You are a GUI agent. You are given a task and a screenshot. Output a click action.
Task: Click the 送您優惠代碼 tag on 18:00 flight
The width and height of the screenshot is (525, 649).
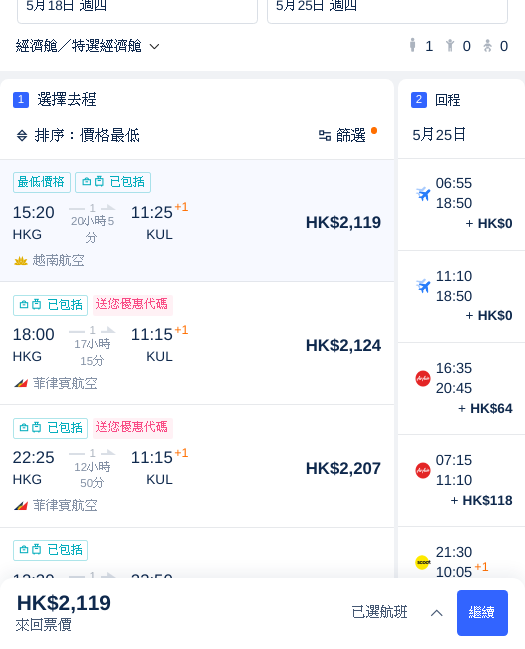point(132,305)
